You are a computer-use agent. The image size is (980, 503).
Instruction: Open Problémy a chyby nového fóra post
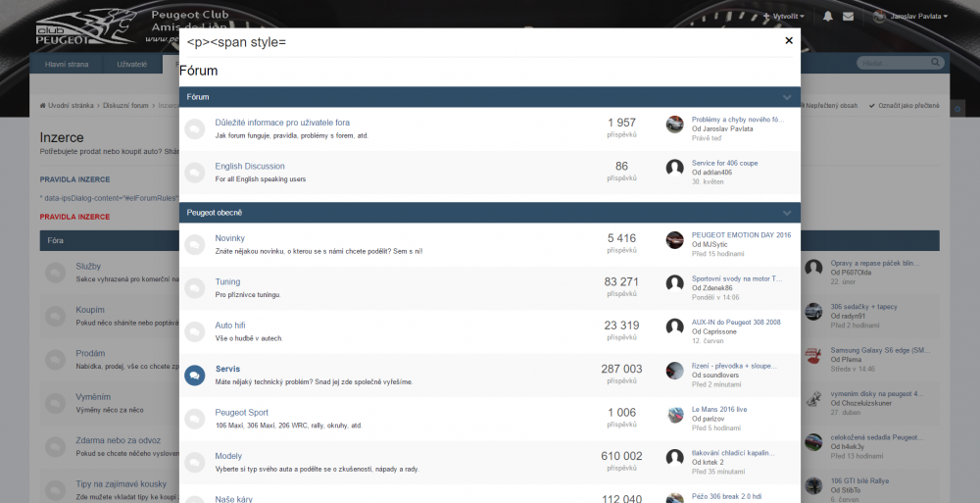pos(738,120)
